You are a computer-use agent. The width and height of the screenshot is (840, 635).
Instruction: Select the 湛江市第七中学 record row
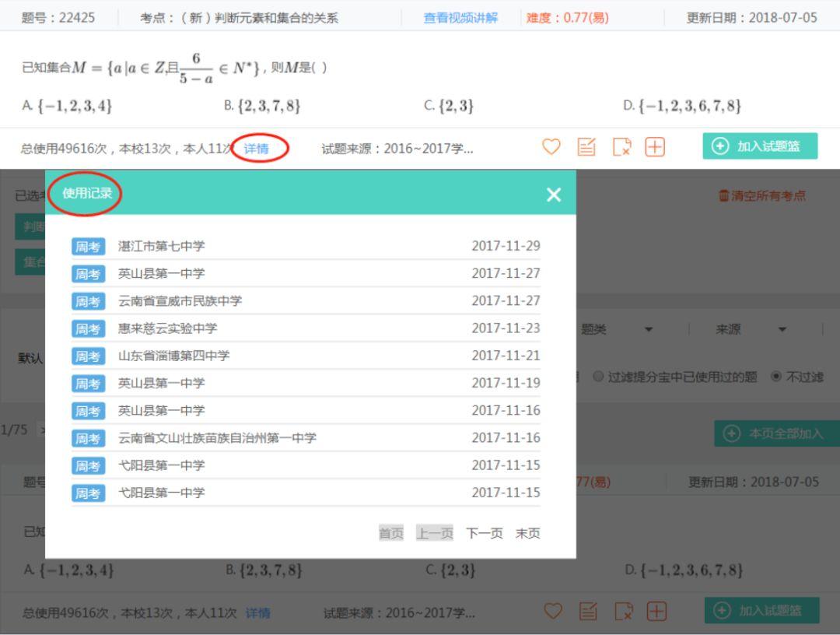coord(306,246)
